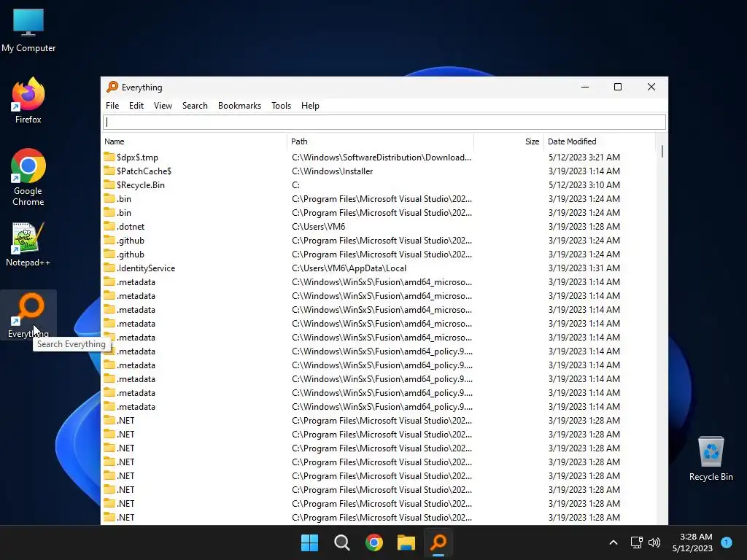747x560 pixels.
Task: Sort results by Size column header
Action: tap(508, 141)
